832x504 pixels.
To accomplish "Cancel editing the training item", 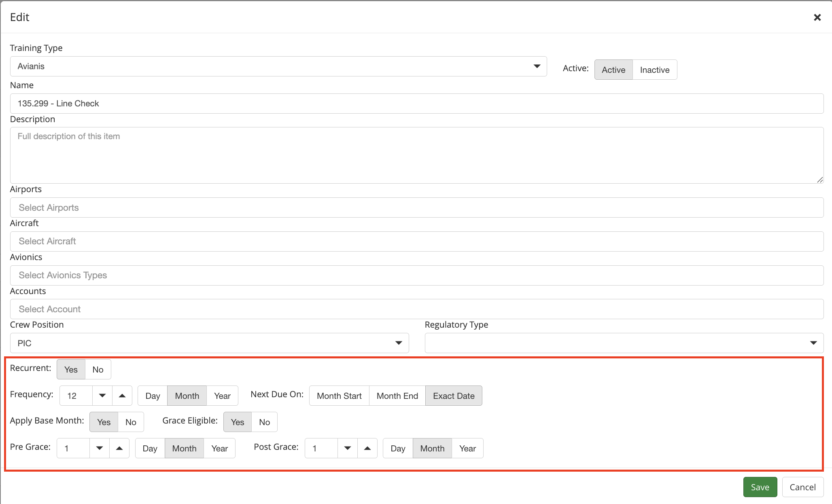I will [x=802, y=487].
